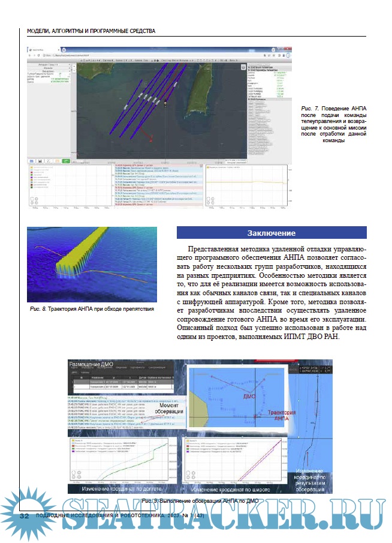Image resolution: width=392 pixels, height=543 pixels.
Task: Click the blue save disk icon below map
Action: [39, 161]
